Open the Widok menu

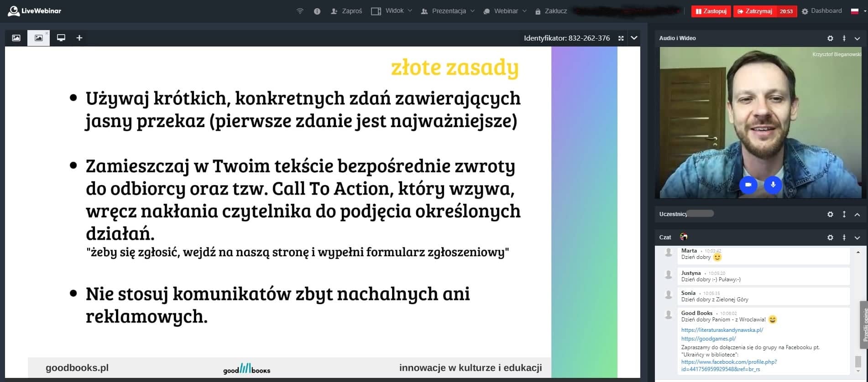[x=391, y=11]
